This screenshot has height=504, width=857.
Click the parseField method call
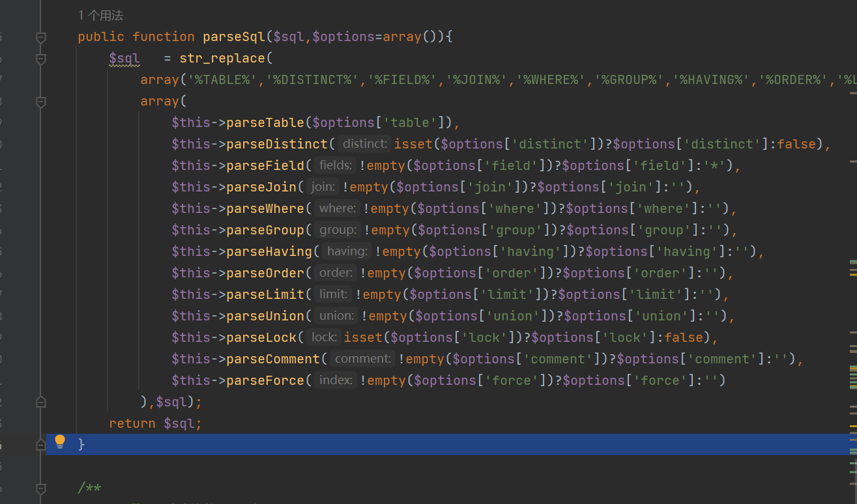(x=265, y=165)
